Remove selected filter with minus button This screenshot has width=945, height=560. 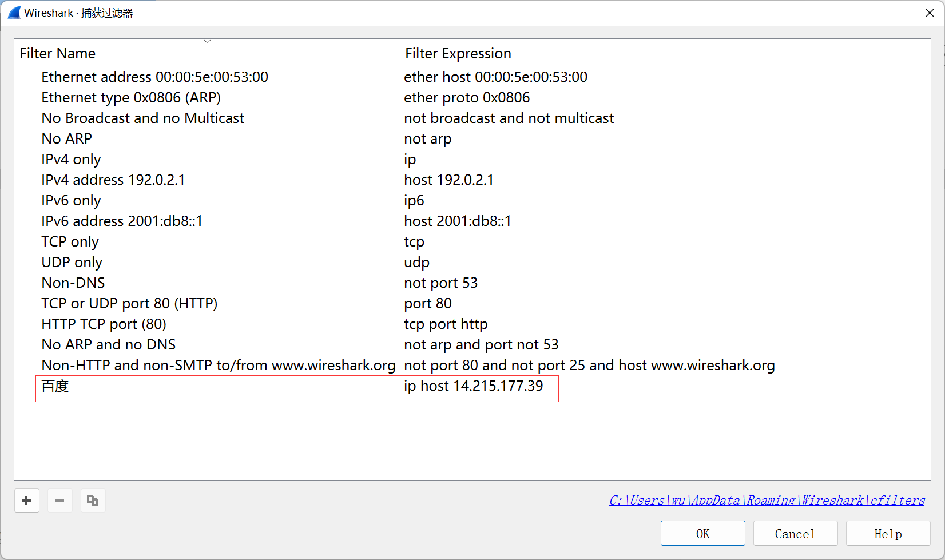pyautogui.click(x=59, y=501)
